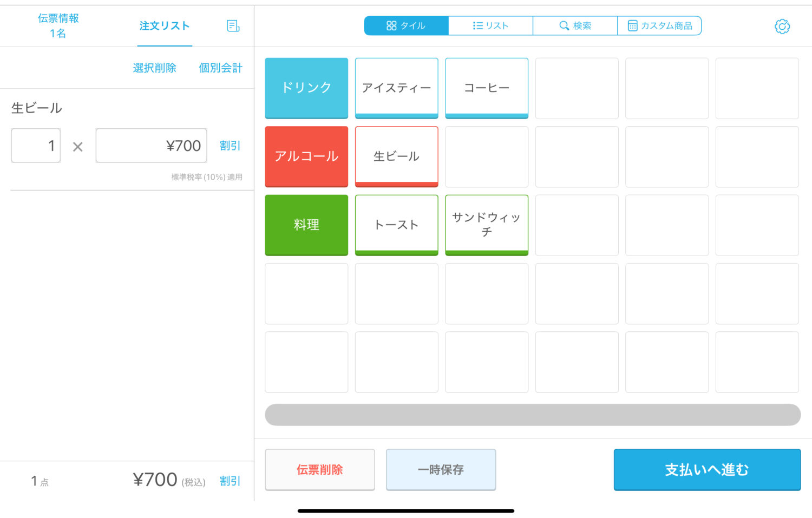
Task: Click the 標準税率 (10%) 適用 label
Action: coord(207,177)
